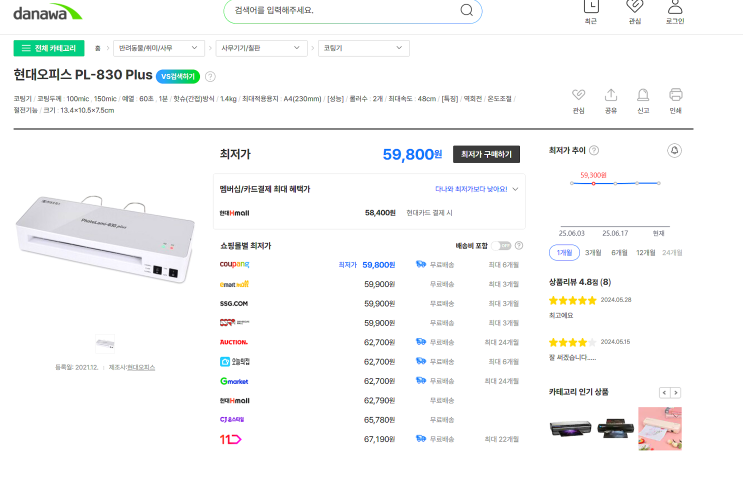This screenshot has height=479, width=743.
Task: Click in the search input field
Action: coord(344,10)
